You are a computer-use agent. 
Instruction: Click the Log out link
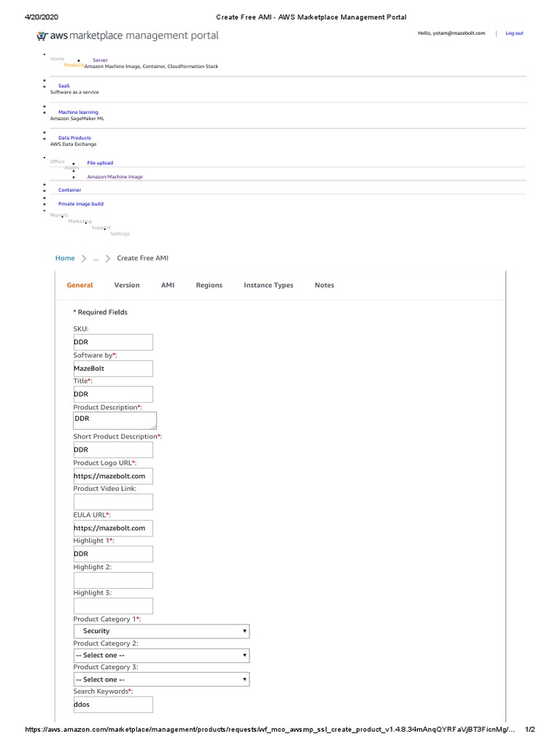tap(514, 33)
